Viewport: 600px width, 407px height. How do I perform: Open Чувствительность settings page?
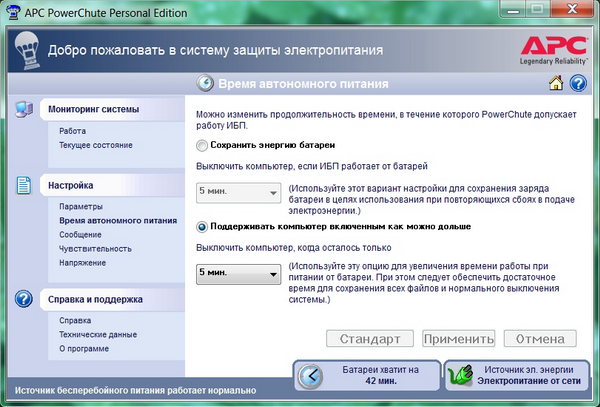tap(95, 249)
